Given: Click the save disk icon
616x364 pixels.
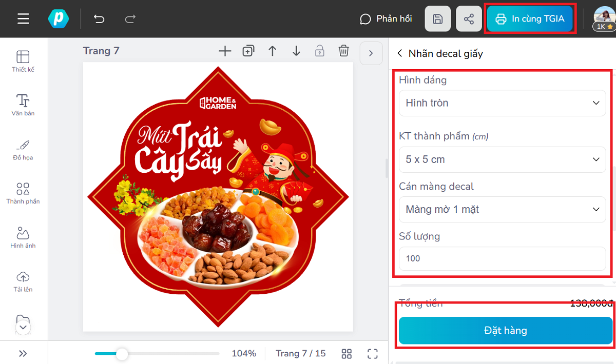Looking at the screenshot, I should pos(437,19).
